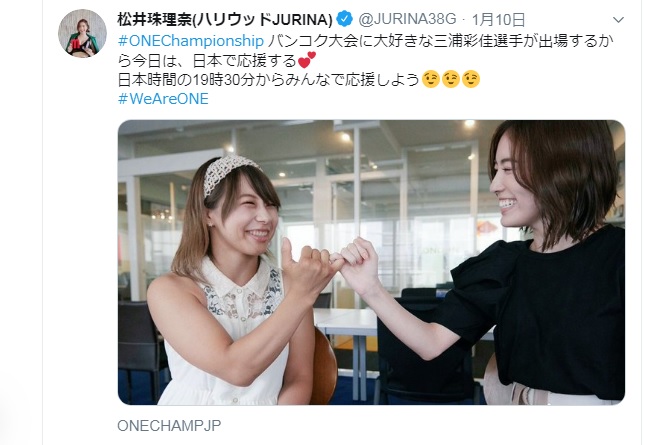Visit the @JURINA38G handle link

[407, 19]
